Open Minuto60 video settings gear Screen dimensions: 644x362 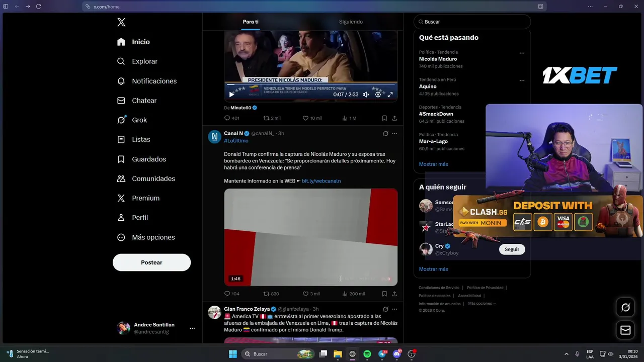pyautogui.click(x=378, y=95)
